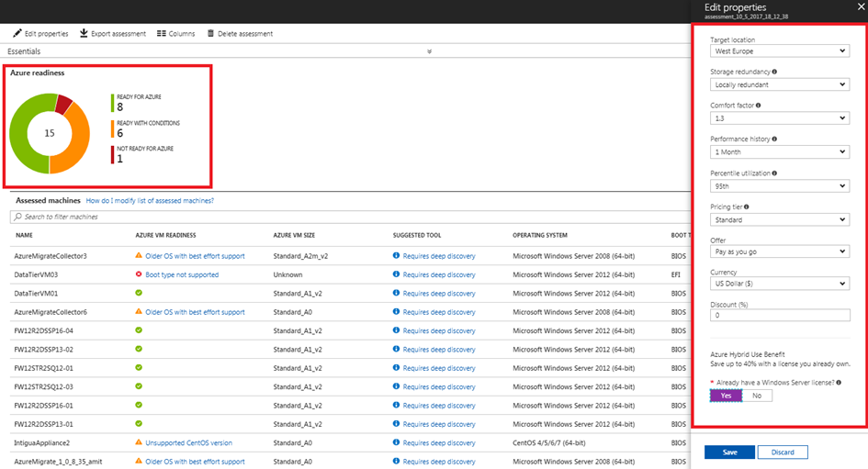868x469 pixels.
Task: Open the Currency dropdown
Action: (780, 284)
